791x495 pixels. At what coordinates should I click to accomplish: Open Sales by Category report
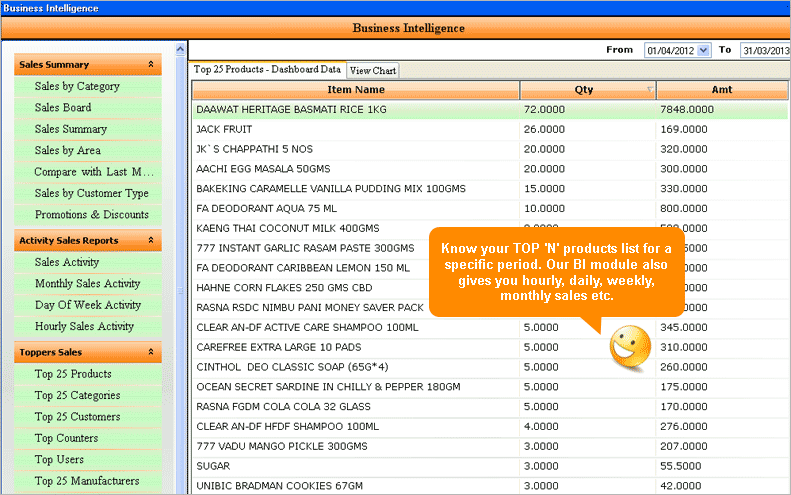tap(77, 87)
